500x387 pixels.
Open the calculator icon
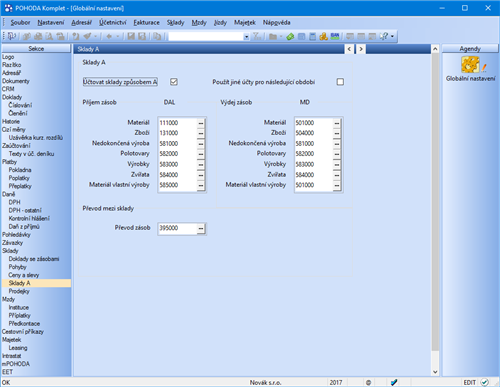(x=312, y=36)
